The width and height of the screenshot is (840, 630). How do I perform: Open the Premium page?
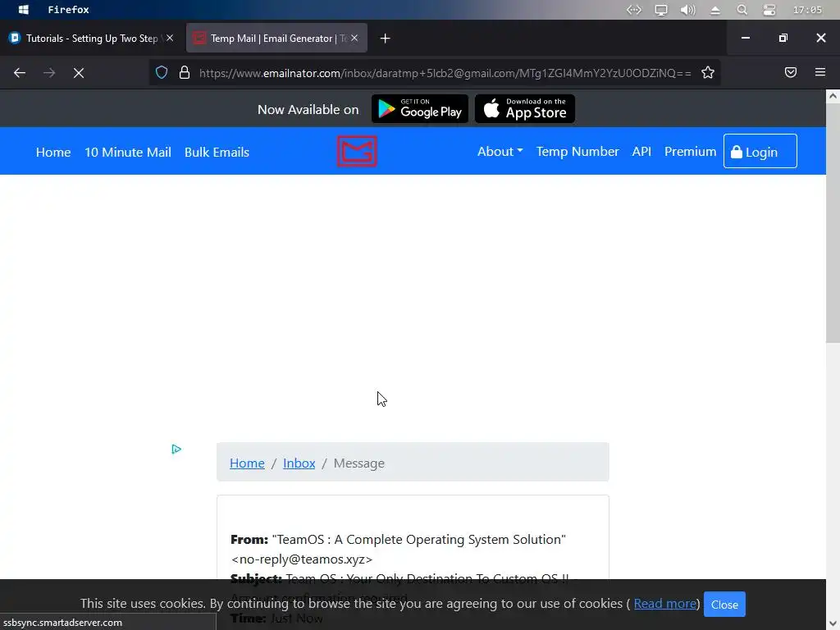pos(690,152)
